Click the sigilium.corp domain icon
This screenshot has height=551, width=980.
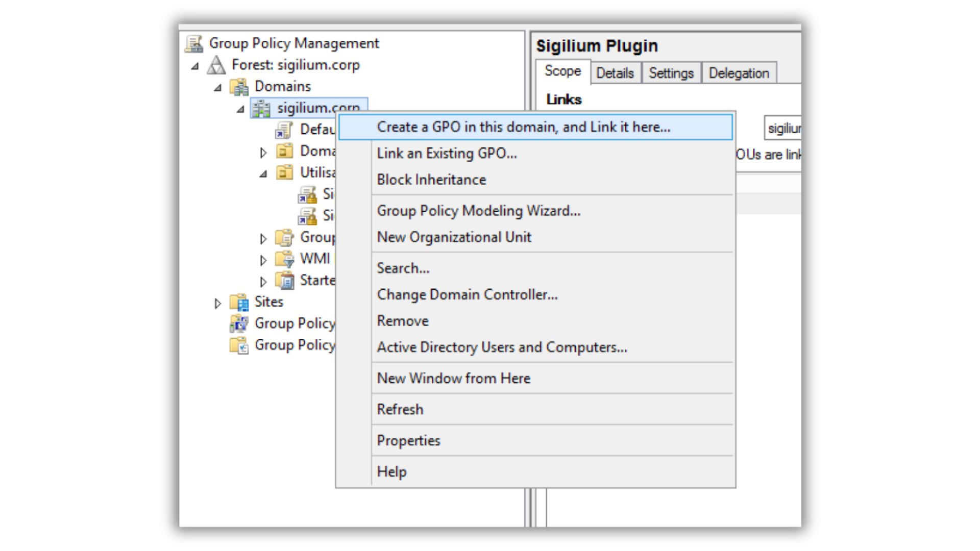click(261, 108)
